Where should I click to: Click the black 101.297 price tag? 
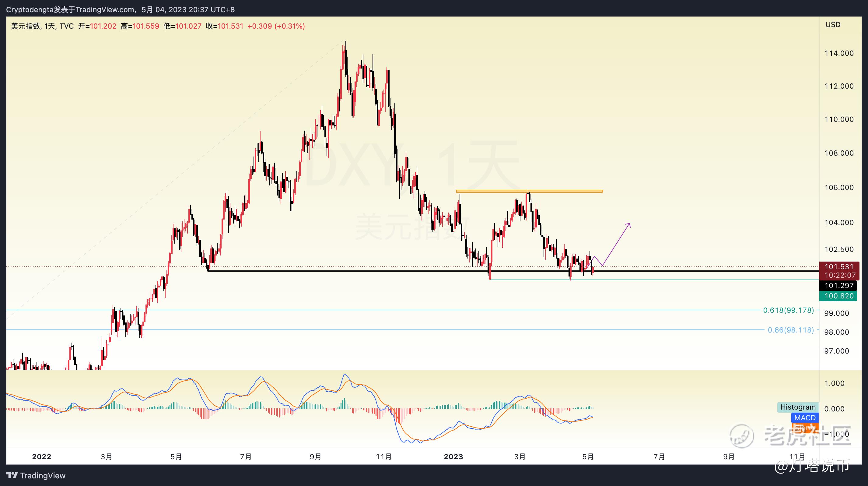pyautogui.click(x=839, y=286)
